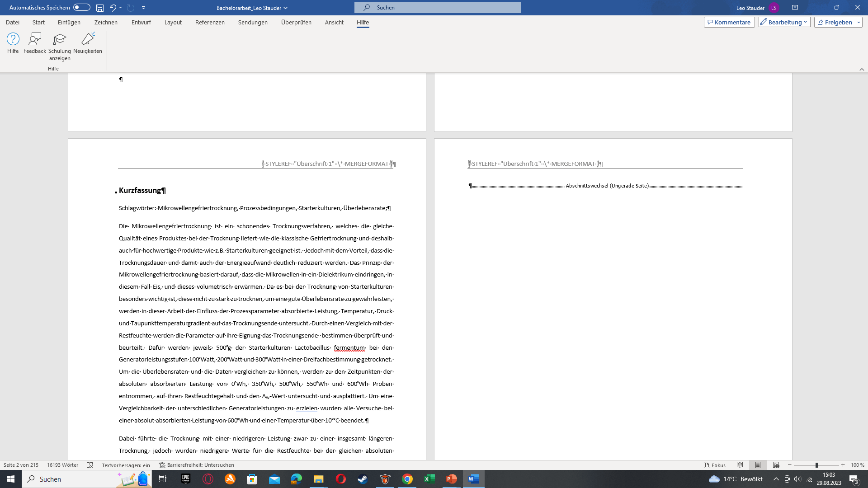Click the undo arrow icon
The width and height of the screenshot is (868, 488).
click(113, 8)
